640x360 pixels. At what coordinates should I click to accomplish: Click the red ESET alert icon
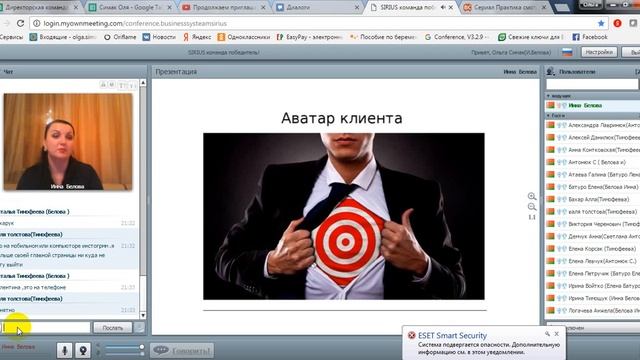411,335
